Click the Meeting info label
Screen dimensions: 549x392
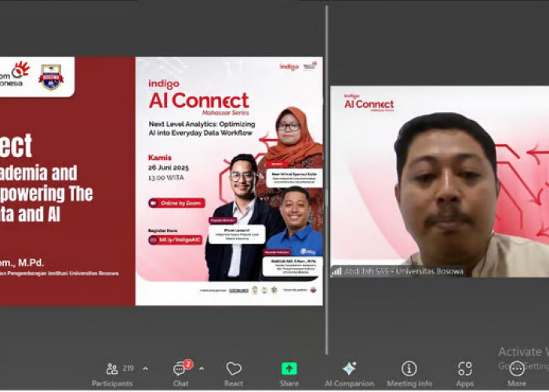tap(409, 383)
